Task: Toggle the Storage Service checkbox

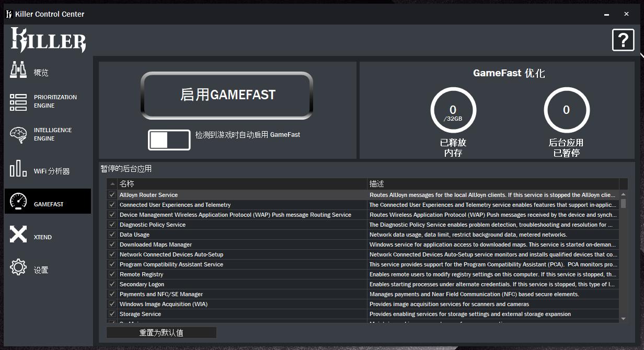Action: 112,314
